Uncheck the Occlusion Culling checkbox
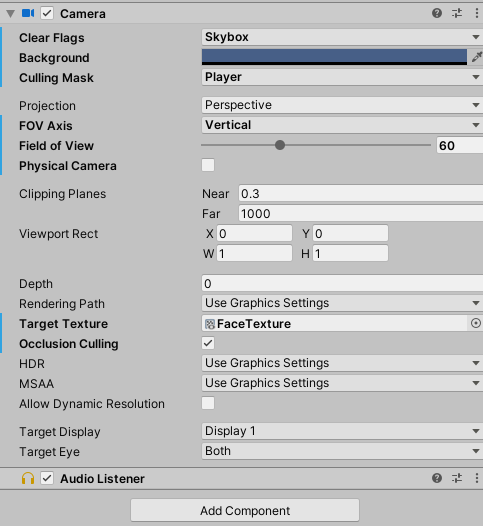 tap(208, 343)
